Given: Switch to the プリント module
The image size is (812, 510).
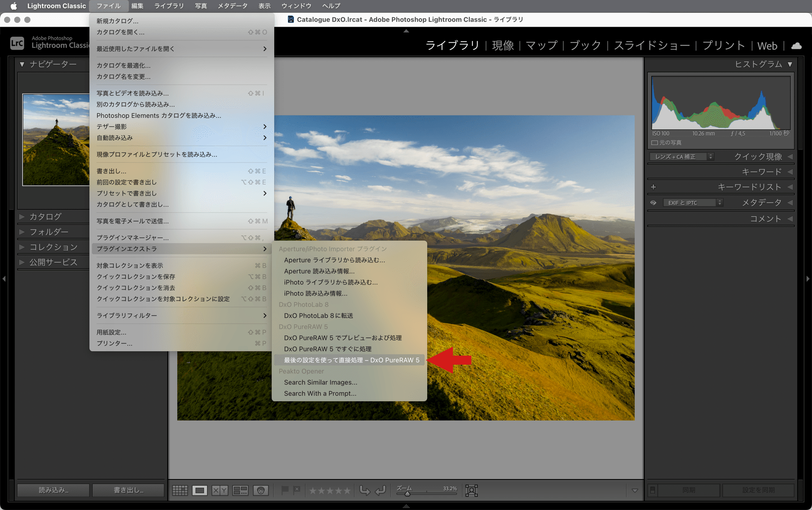Looking at the screenshot, I should pyautogui.click(x=724, y=46).
